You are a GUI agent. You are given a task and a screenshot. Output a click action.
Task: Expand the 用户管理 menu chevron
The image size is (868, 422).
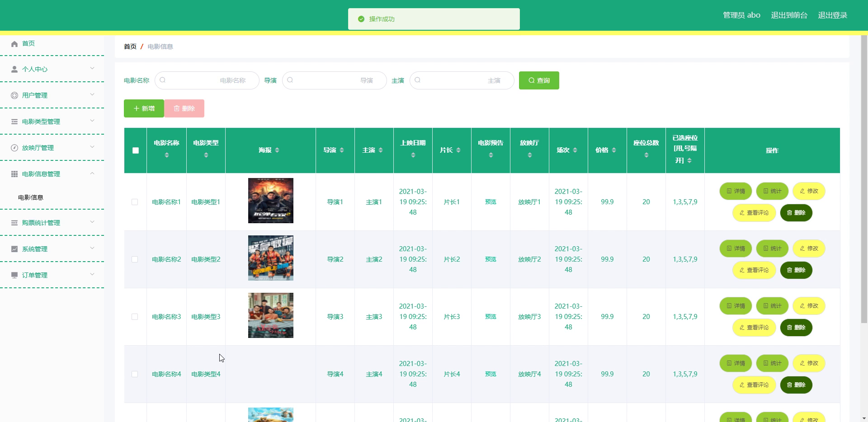click(x=92, y=95)
